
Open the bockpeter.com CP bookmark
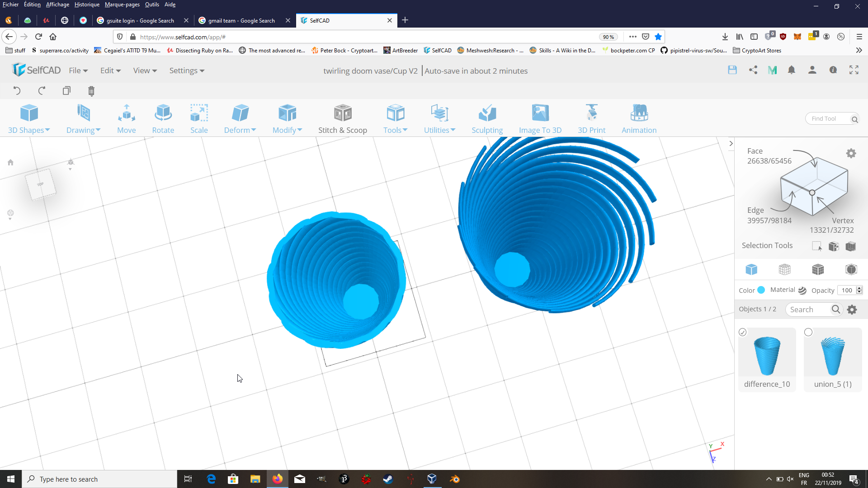point(628,50)
